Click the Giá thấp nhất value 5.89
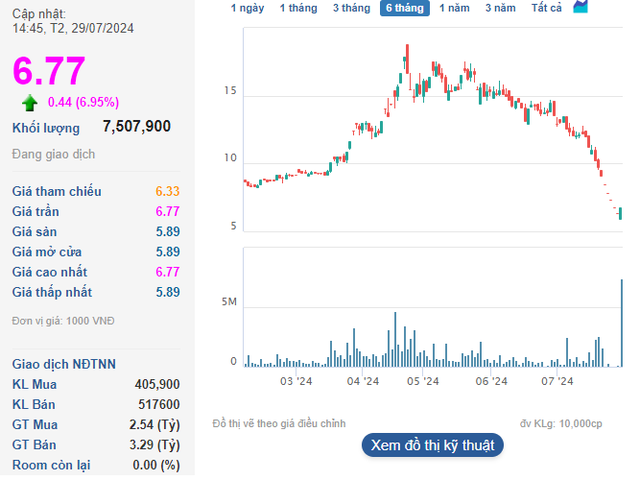Image resolution: width=640 pixels, height=480 pixels. 167,292
